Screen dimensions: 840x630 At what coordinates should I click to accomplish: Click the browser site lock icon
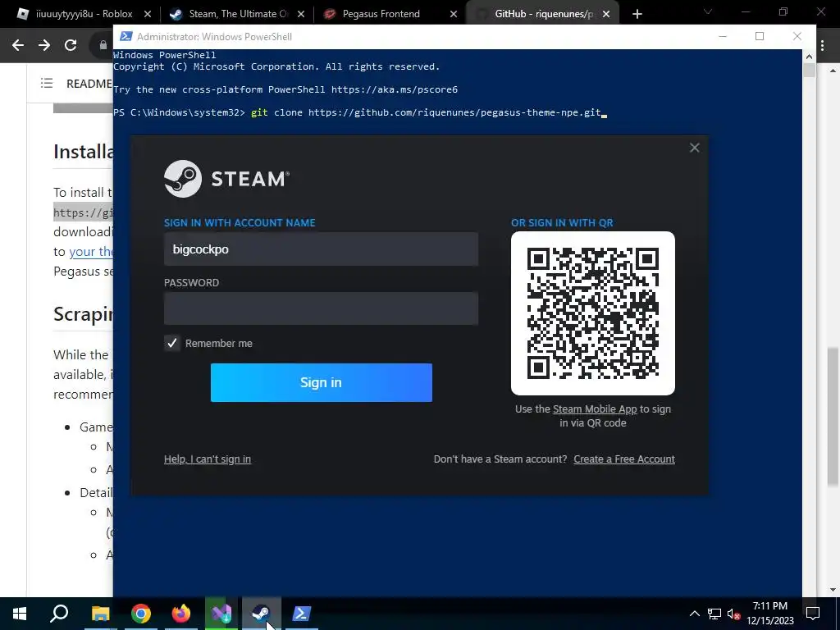[x=103, y=45]
